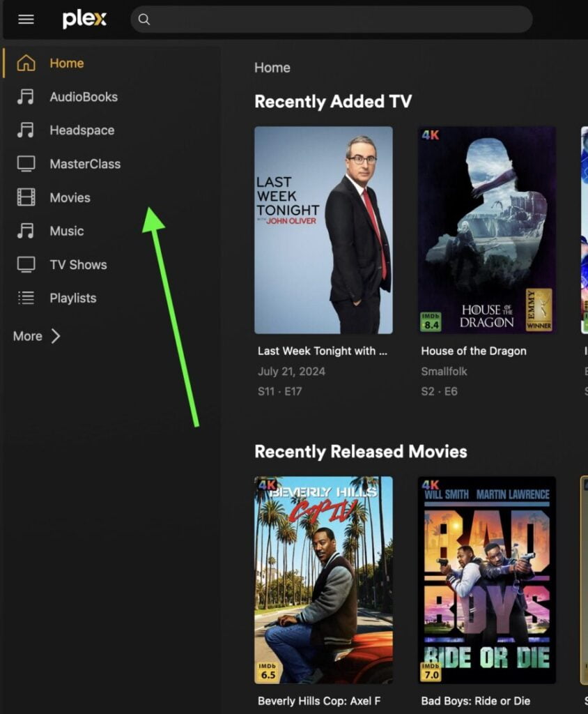The height and width of the screenshot is (714, 588).
Task: Click the Plex logo
Action: pos(84,20)
